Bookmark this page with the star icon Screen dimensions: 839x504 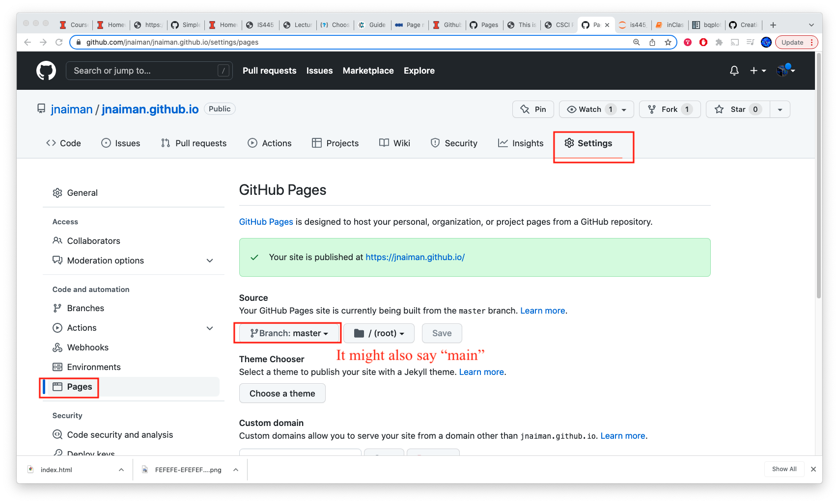click(x=668, y=42)
